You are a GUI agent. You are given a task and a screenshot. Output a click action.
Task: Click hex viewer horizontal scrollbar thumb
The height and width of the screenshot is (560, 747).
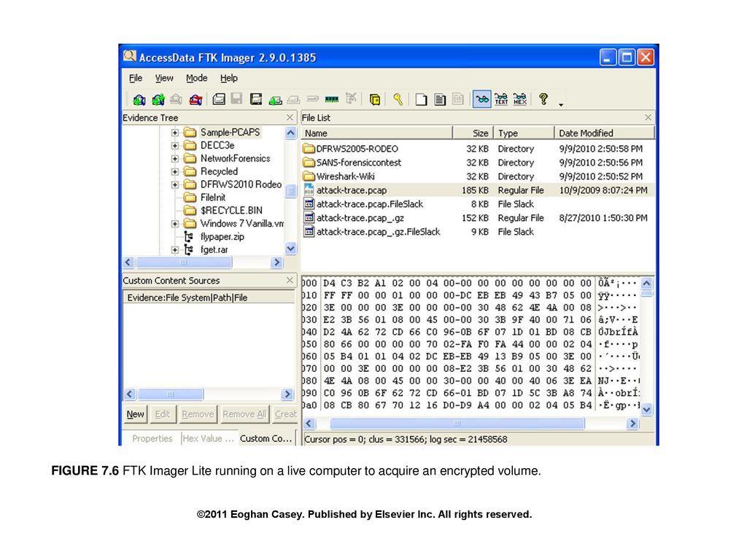click(x=457, y=424)
